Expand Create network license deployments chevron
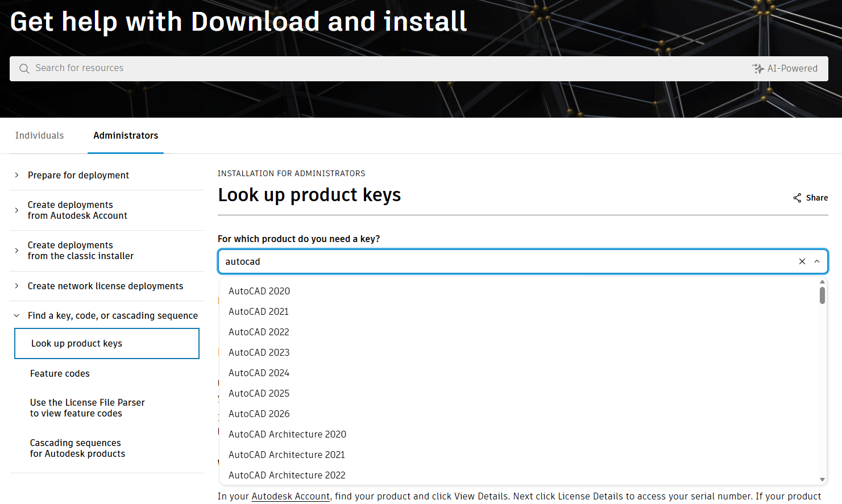The image size is (842, 504). point(16,286)
